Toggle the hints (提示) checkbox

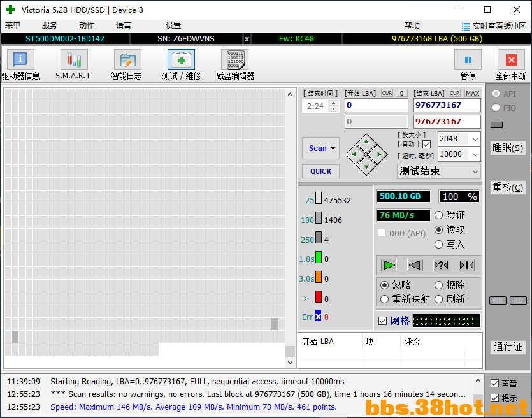point(494,398)
